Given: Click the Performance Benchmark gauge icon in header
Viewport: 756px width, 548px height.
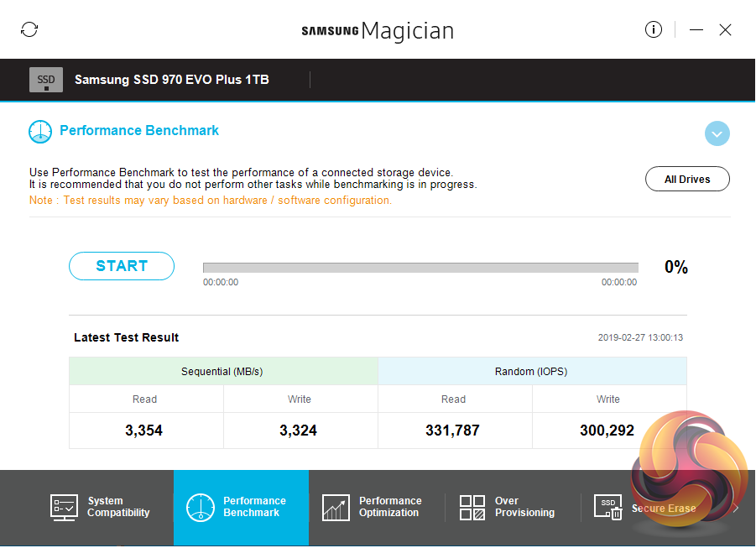Looking at the screenshot, I should coord(40,131).
